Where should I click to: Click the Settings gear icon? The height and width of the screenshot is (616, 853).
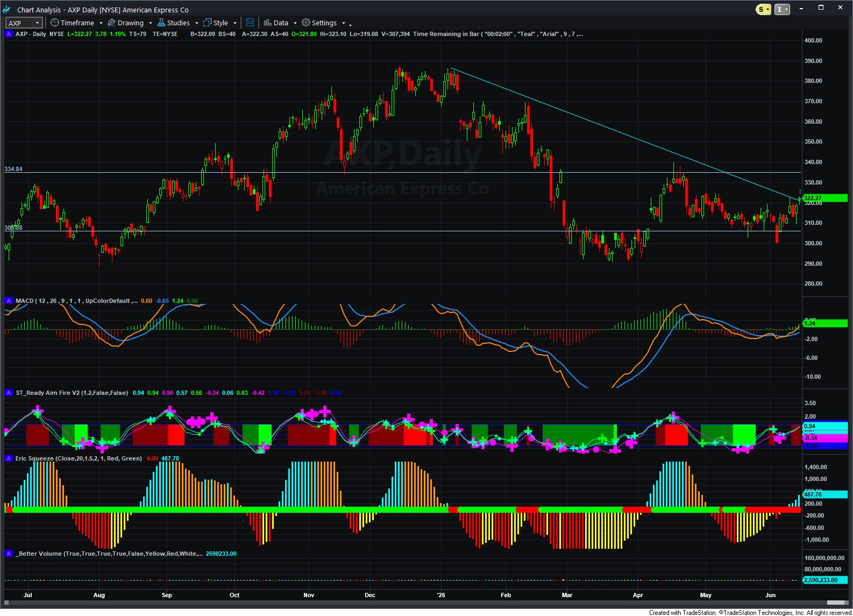click(306, 23)
